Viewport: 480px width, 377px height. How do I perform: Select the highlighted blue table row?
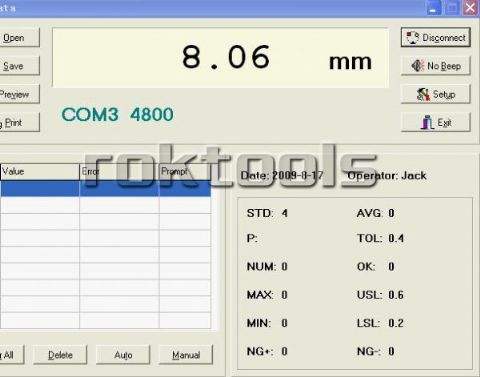tap(105, 188)
